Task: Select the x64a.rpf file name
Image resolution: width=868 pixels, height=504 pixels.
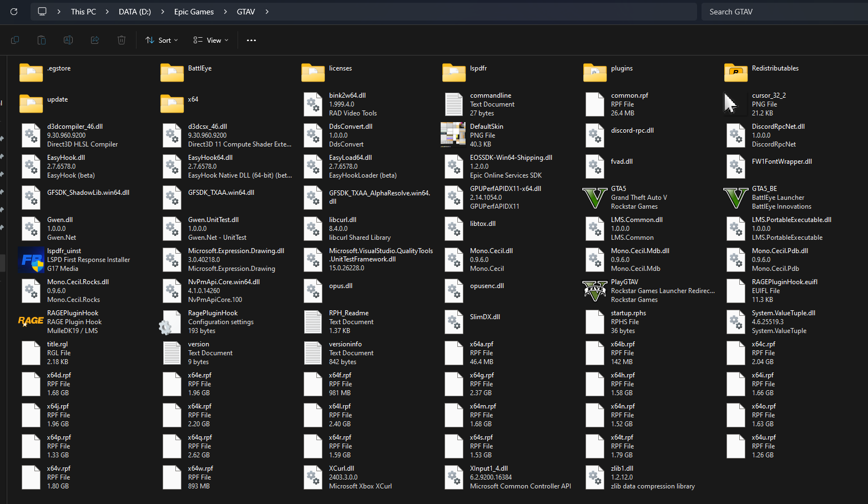Action: tap(481, 344)
